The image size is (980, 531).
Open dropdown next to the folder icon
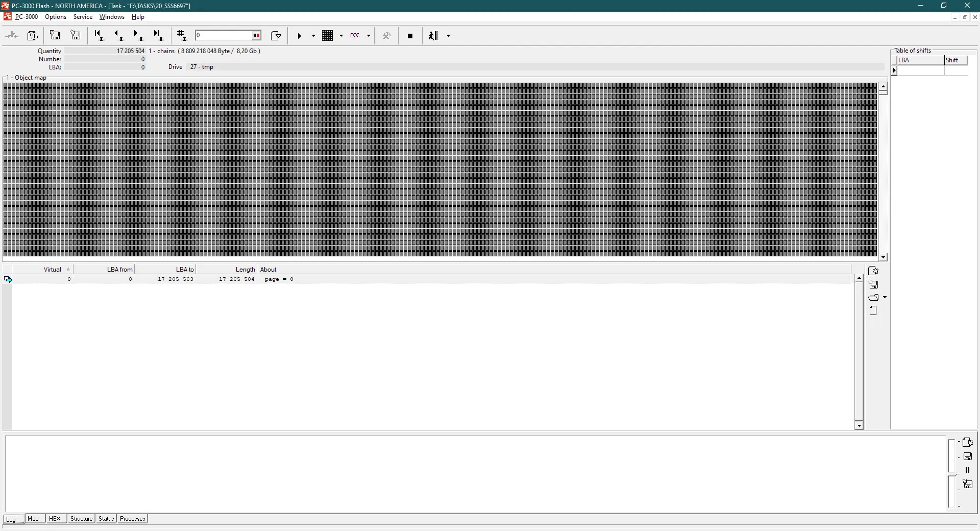tap(885, 297)
